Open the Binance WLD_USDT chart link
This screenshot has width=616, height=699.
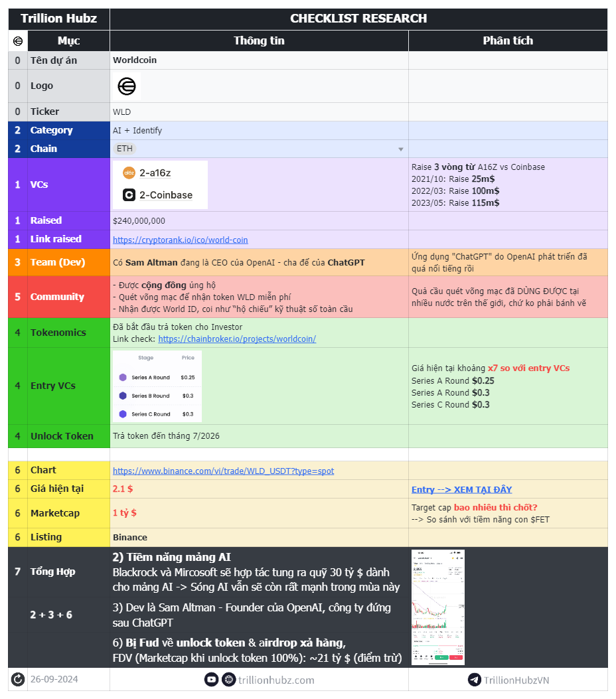pyautogui.click(x=223, y=471)
